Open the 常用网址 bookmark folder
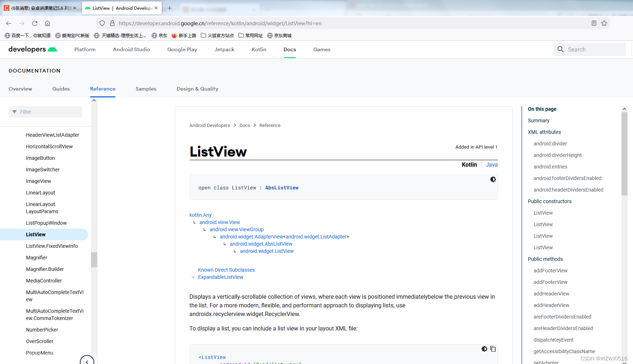This screenshot has width=633, height=364. 250,35
